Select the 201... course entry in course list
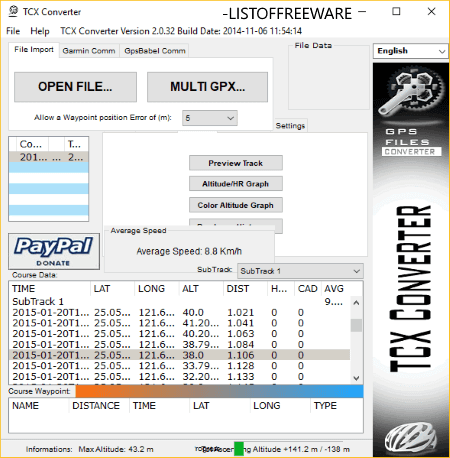The height and width of the screenshot is (458, 450). click(x=49, y=157)
